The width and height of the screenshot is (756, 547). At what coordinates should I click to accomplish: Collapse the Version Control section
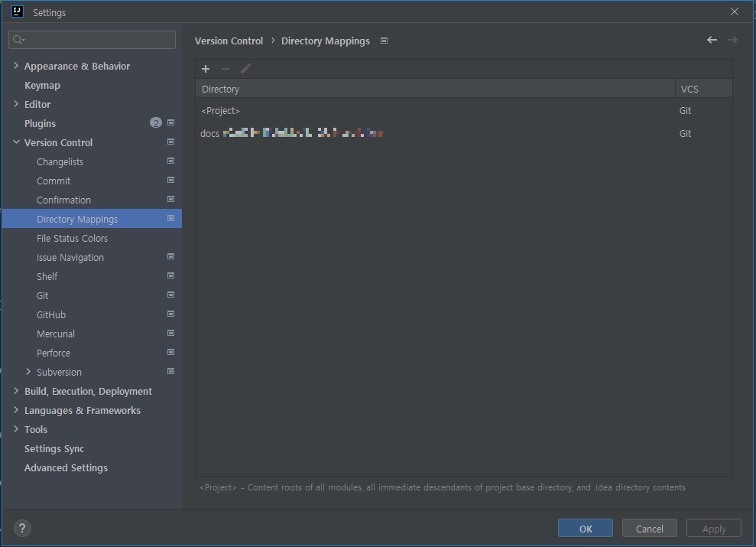[16, 142]
